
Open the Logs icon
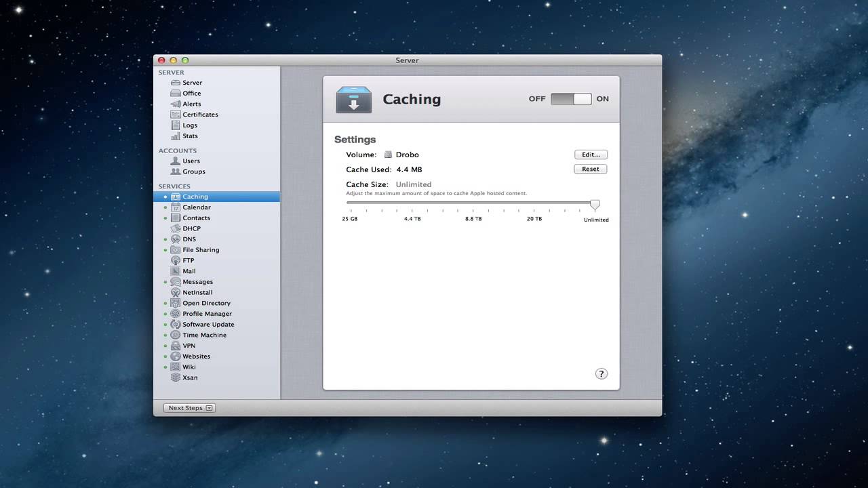click(x=176, y=125)
